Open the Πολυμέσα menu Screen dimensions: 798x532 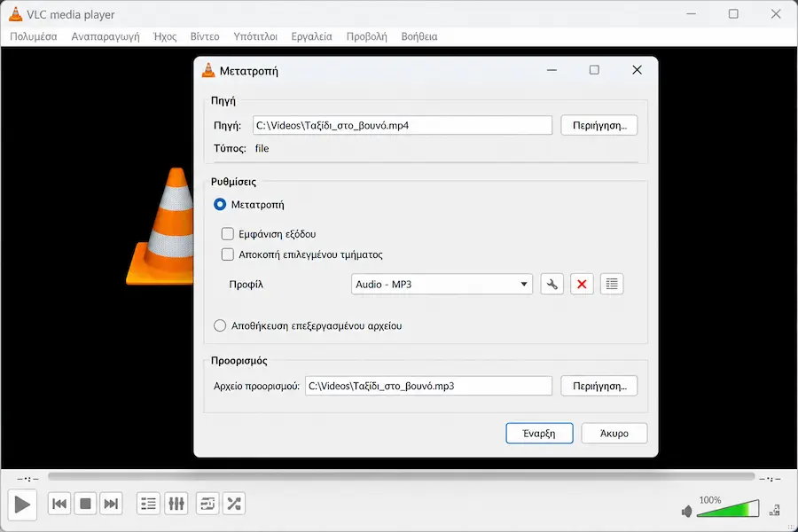34,36
